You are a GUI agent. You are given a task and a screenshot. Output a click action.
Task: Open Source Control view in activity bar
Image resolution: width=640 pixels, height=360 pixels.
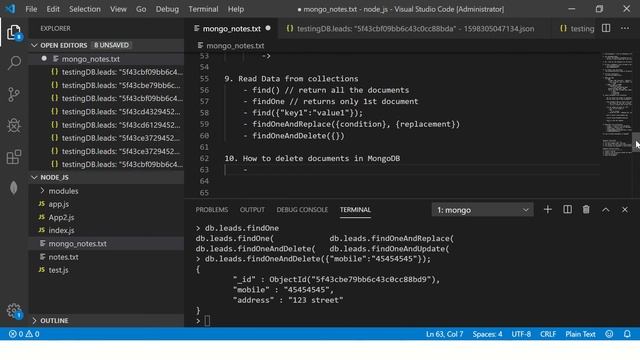[x=14, y=94]
